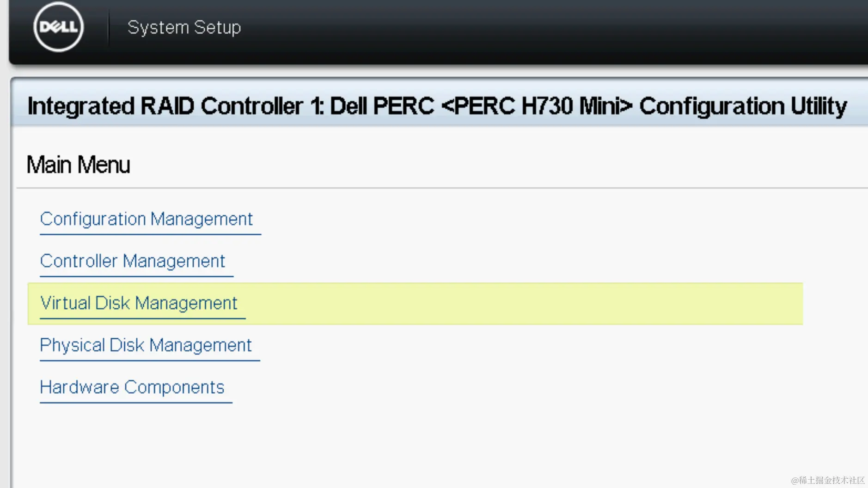Click the watermark text at bottom right

(x=827, y=480)
